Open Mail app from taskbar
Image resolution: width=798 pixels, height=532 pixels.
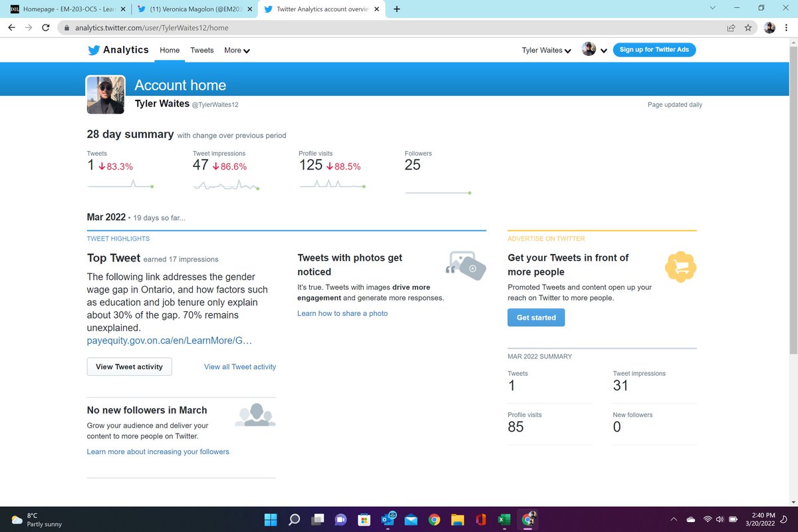tap(410, 519)
